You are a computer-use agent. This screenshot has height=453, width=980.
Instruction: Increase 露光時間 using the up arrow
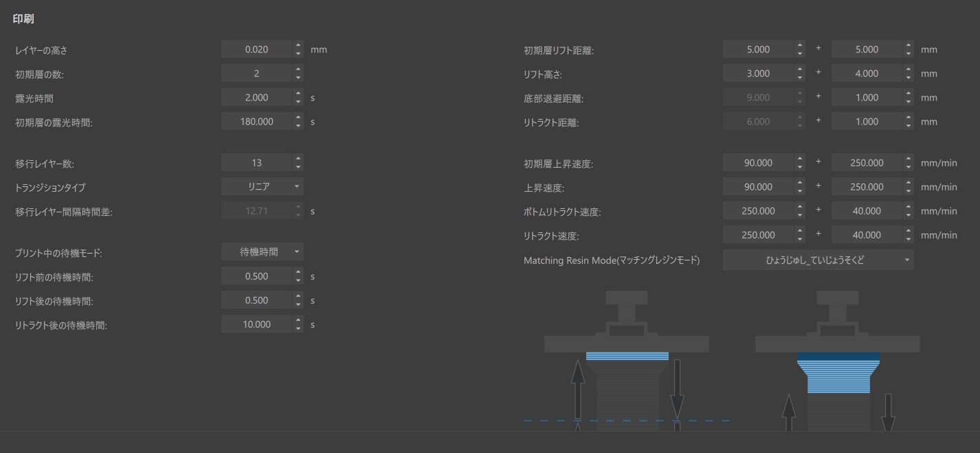(298, 93)
